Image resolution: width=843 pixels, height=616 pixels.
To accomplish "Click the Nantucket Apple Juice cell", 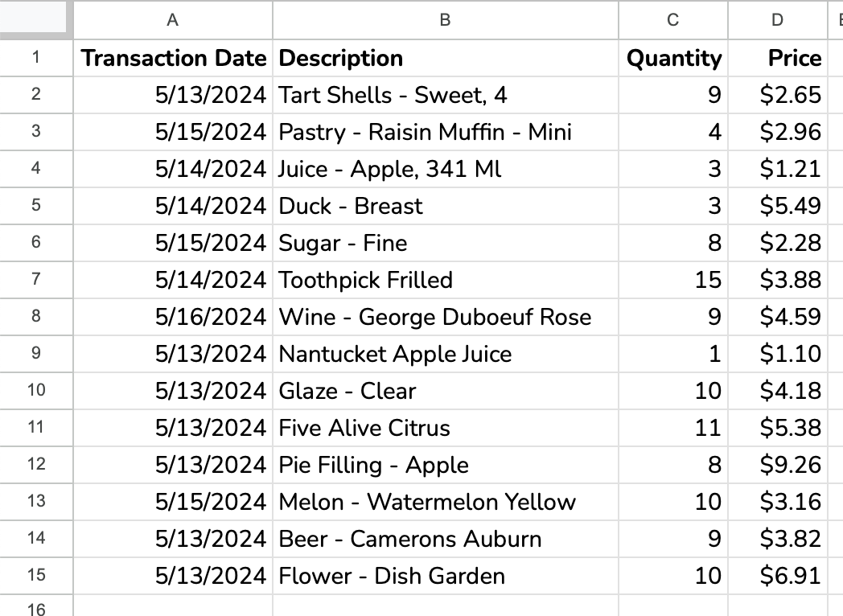I will 445,354.
